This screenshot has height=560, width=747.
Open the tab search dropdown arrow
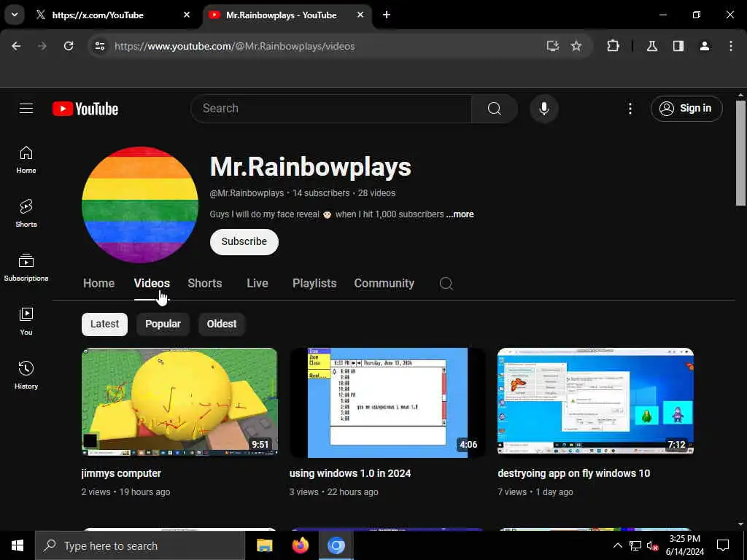(15, 15)
